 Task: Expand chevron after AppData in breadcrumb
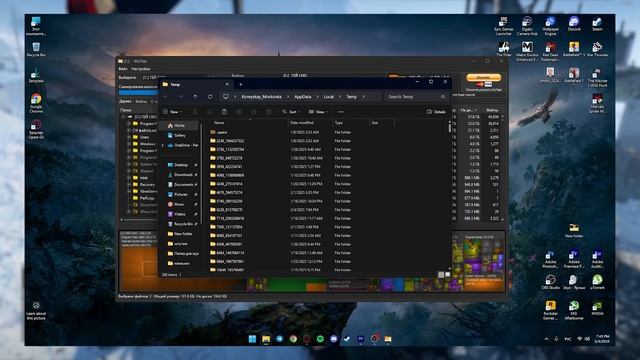pyautogui.click(x=318, y=97)
